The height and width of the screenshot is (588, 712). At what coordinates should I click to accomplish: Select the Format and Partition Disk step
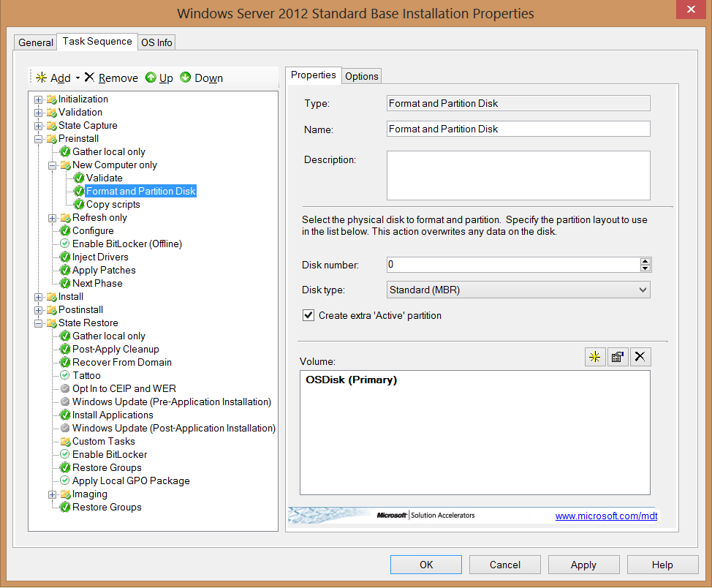click(141, 192)
